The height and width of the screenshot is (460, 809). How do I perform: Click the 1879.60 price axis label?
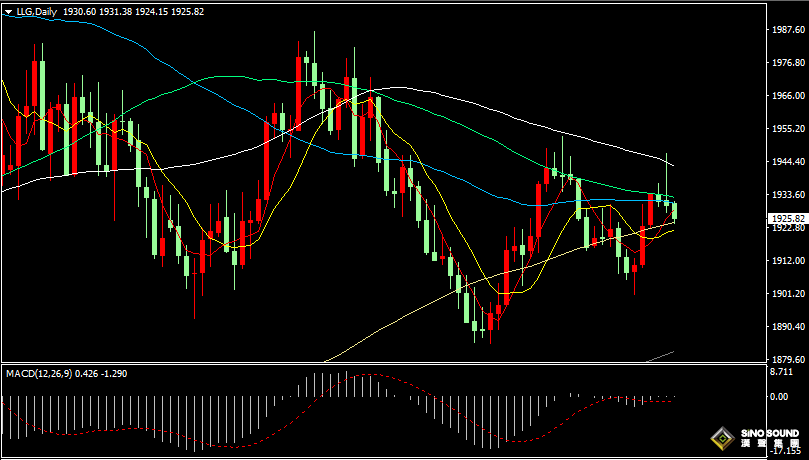point(788,360)
